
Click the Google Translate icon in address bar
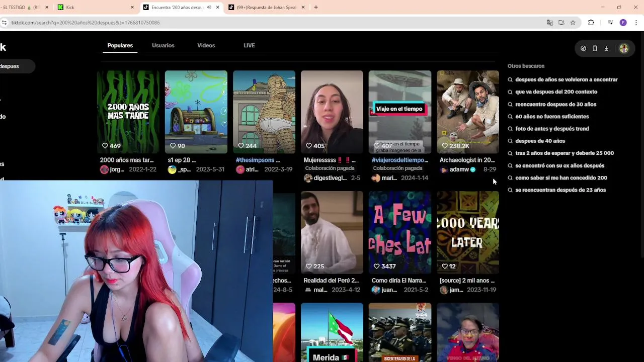click(x=550, y=23)
